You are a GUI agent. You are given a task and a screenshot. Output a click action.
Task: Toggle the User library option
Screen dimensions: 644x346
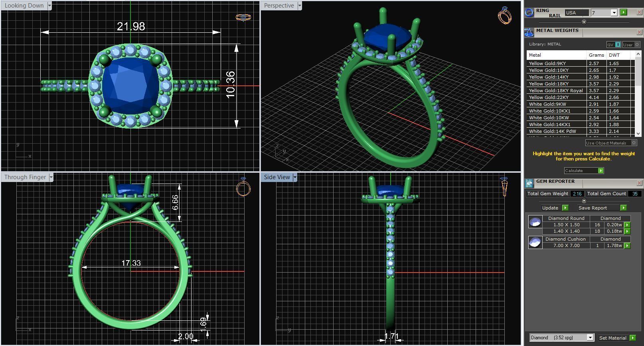click(631, 45)
